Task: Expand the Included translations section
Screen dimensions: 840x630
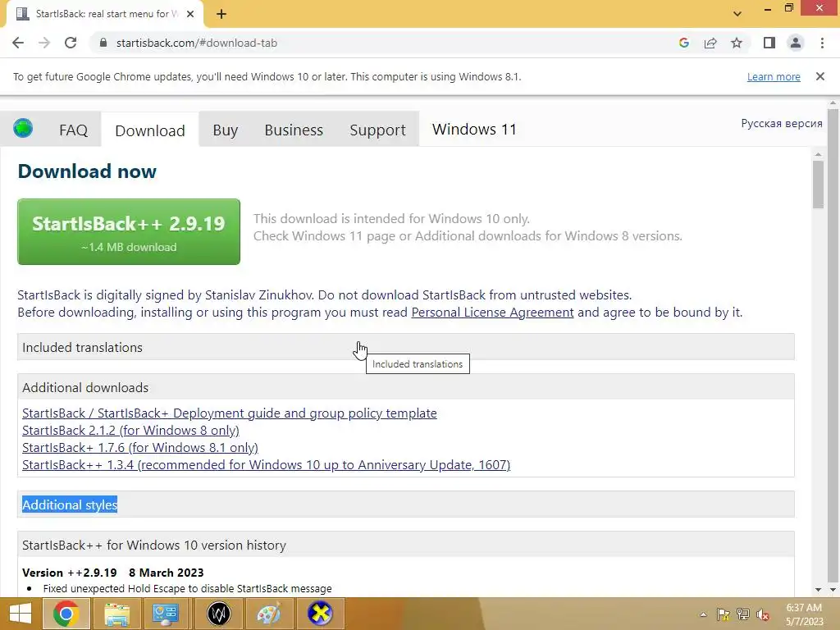Action: pos(405,347)
